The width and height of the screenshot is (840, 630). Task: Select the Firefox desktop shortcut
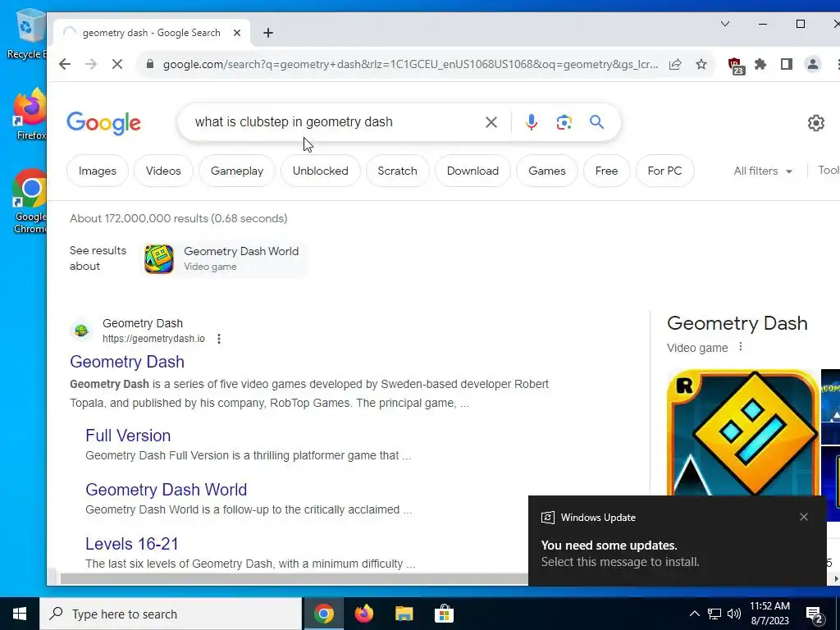[x=30, y=115]
